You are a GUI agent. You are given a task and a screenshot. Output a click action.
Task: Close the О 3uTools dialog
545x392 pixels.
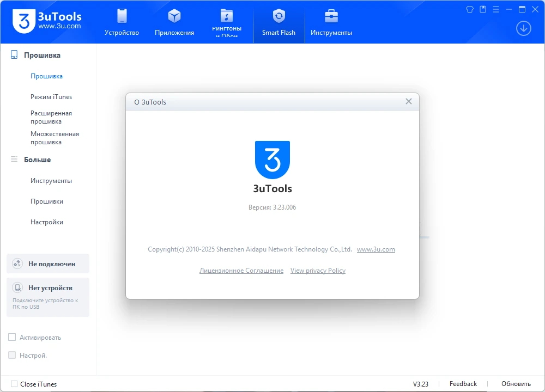pyautogui.click(x=409, y=101)
